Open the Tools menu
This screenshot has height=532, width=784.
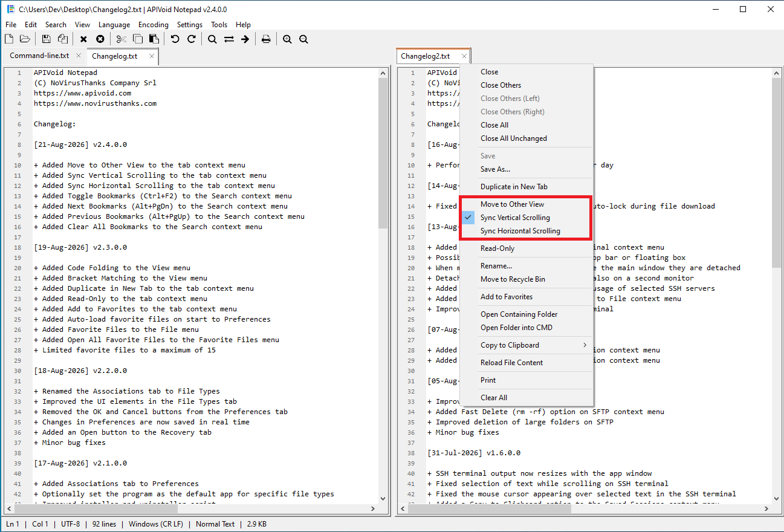pyautogui.click(x=219, y=25)
